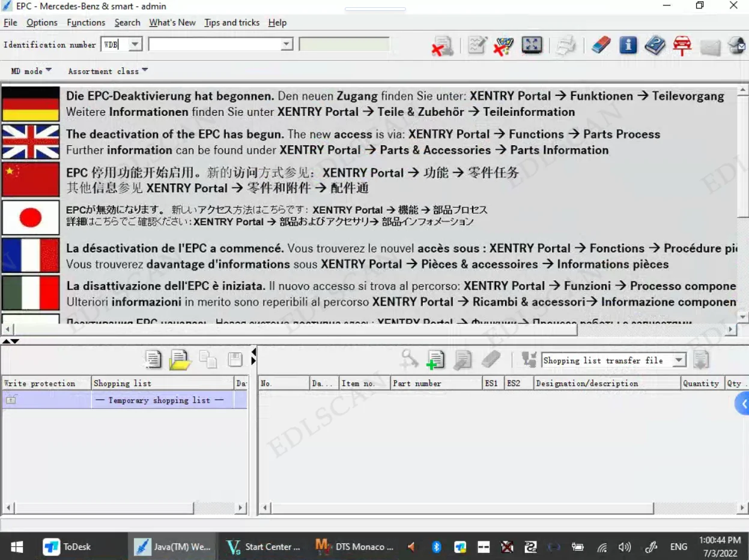Open ToDesk from the taskbar
The width and height of the screenshot is (749, 560).
(x=67, y=547)
